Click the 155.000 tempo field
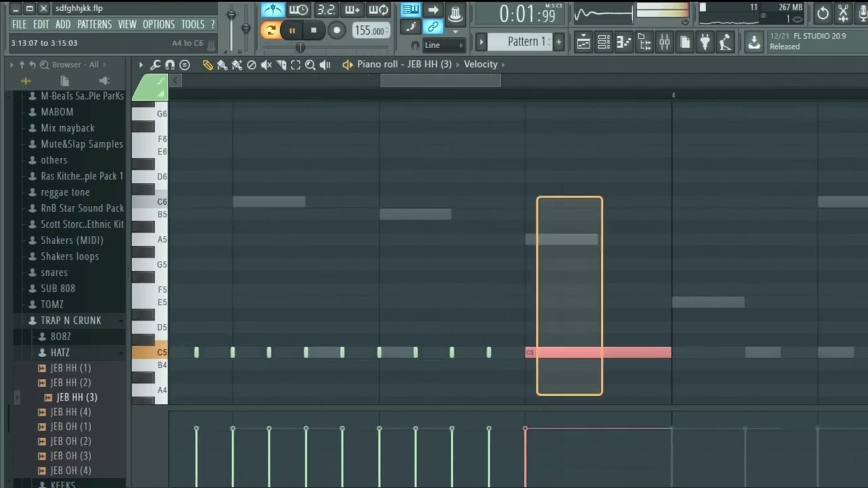The width and height of the screenshot is (868, 488). point(371,30)
